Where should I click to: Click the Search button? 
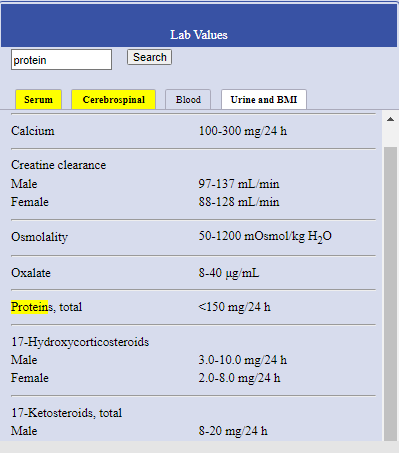(149, 57)
